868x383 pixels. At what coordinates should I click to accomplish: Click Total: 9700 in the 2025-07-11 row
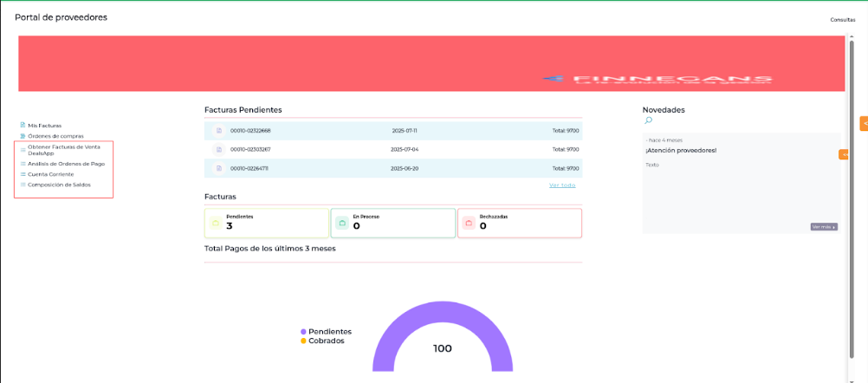click(x=566, y=131)
